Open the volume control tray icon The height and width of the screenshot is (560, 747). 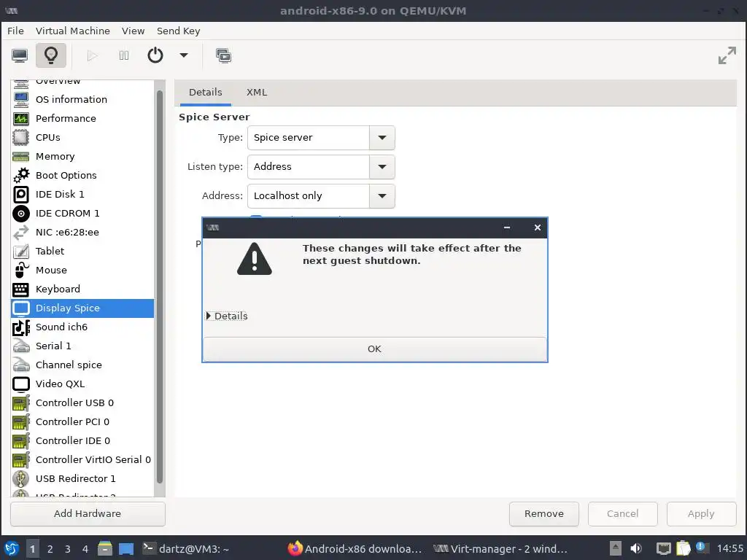(x=636, y=548)
